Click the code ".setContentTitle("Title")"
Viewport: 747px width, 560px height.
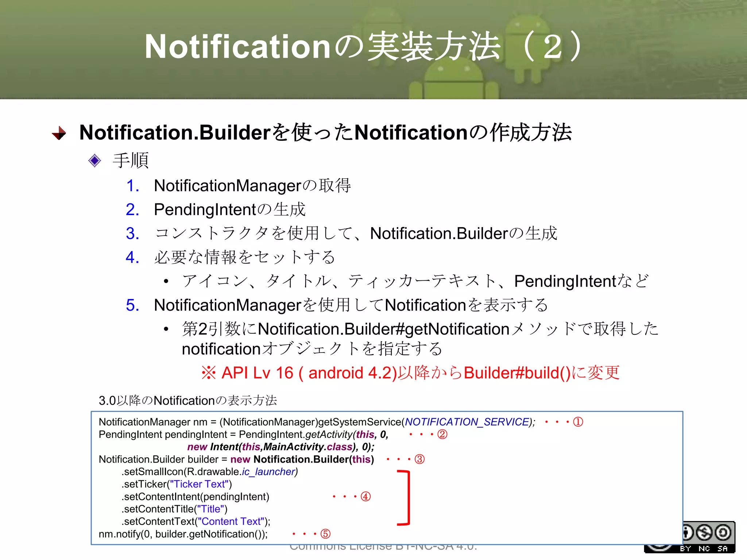[x=174, y=509]
